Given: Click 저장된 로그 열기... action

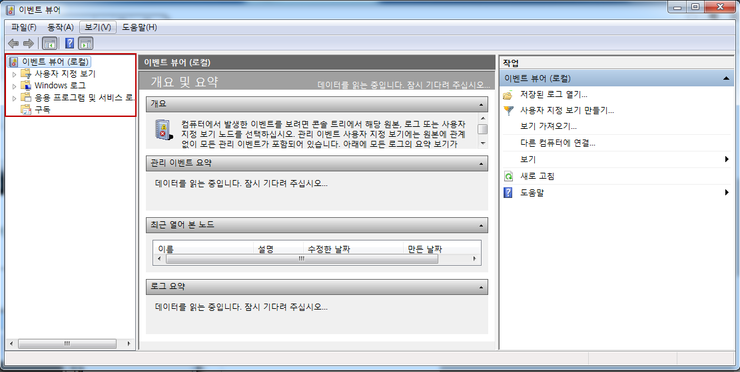Looking at the screenshot, I should click(554, 95).
